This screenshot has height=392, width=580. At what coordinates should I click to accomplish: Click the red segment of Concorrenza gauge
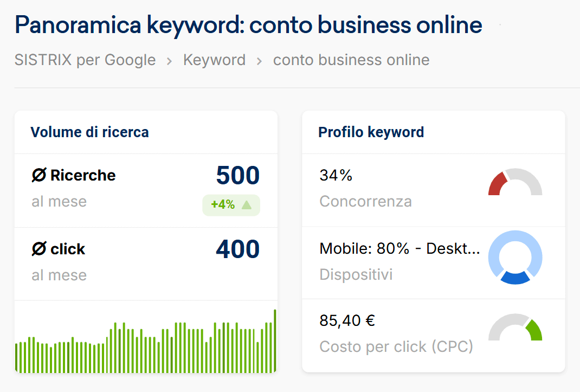[497, 184]
